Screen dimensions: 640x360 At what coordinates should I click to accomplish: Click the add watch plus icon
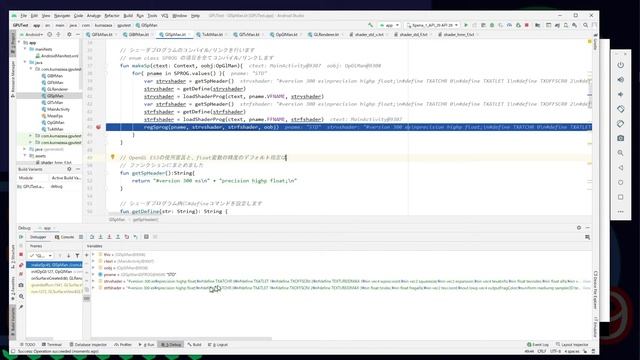pos(87,256)
